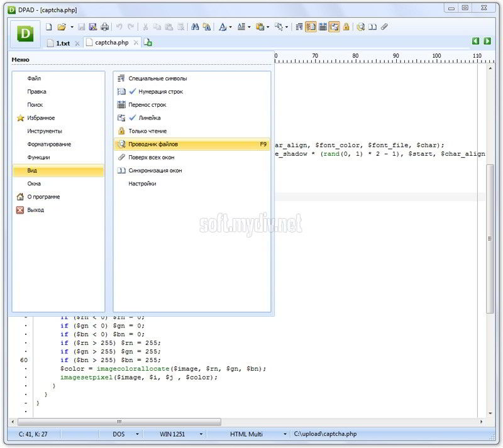
Task: Click the binoculars Find icon
Action: click(195, 27)
